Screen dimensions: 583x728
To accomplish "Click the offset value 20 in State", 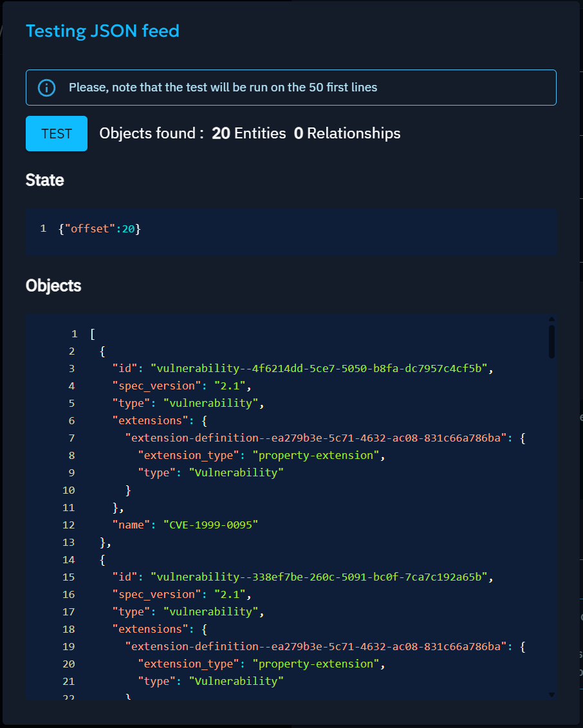I will coord(128,229).
